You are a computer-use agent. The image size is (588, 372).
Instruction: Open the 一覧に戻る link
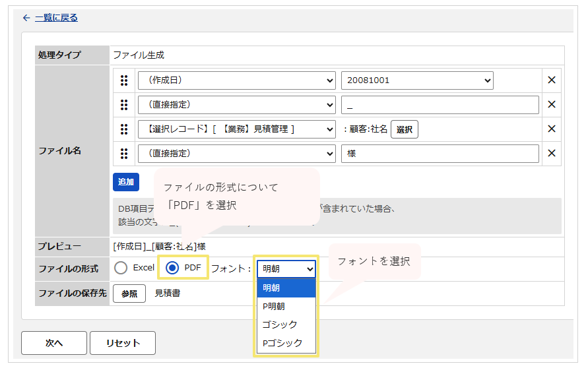[x=56, y=18]
